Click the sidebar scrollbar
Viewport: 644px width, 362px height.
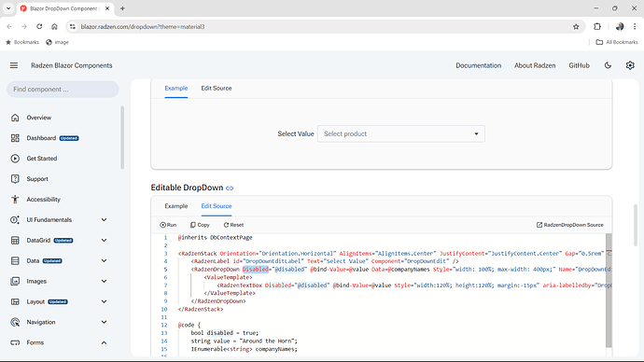(122, 137)
